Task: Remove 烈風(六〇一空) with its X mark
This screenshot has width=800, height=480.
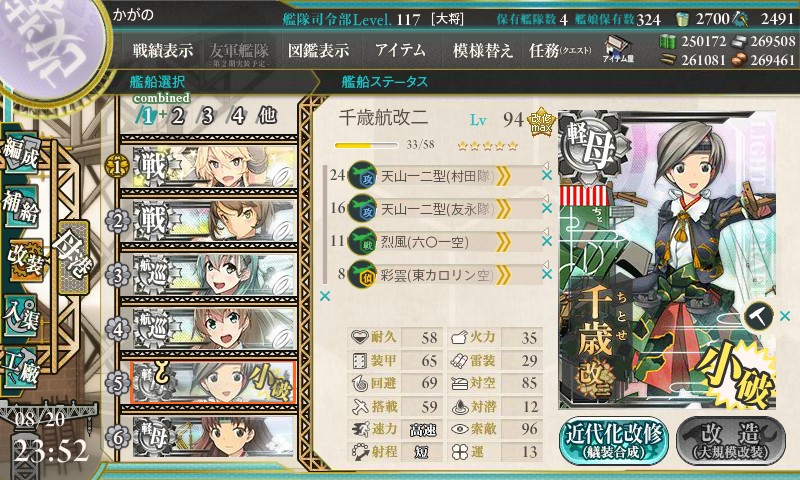Action: click(547, 241)
